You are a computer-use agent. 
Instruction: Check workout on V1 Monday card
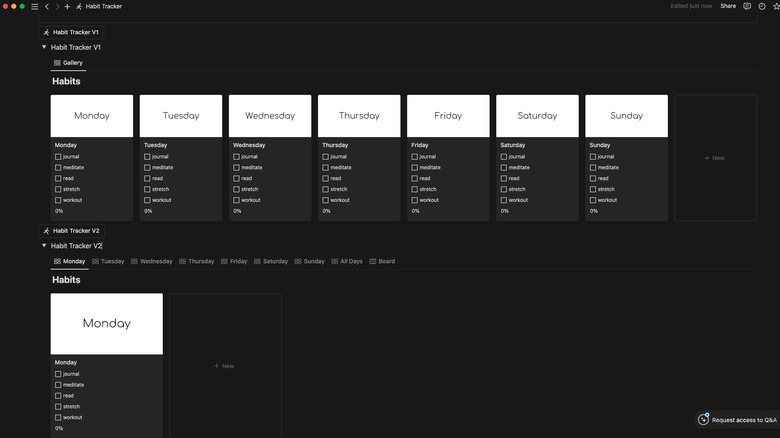point(58,200)
